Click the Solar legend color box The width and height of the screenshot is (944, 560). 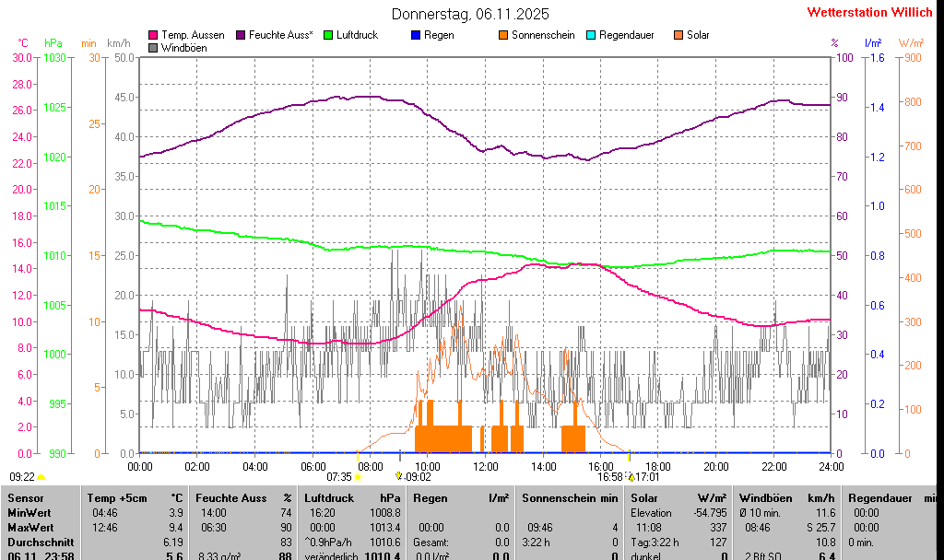pos(678,35)
